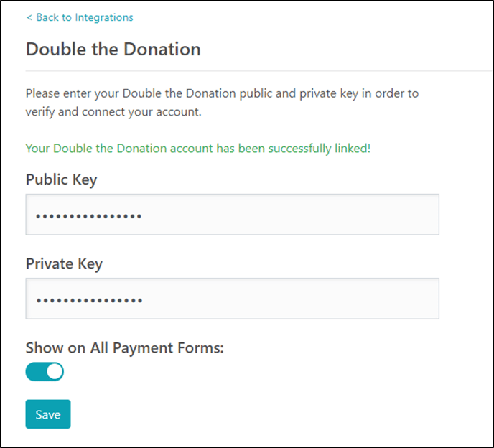Image resolution: width=494 pixels, height=448 pixels.
Task: Click the teal track of the toggle switch
Action: coord(35,372)
